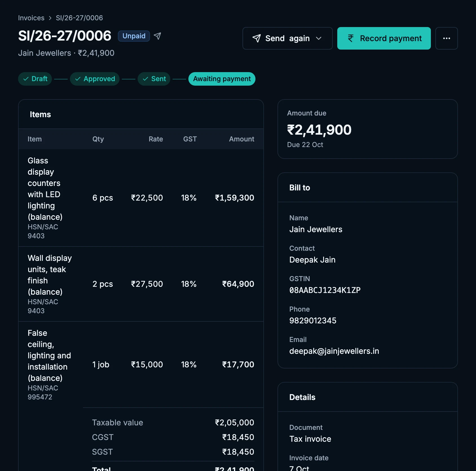Click the email deepak@jainjewellers.in
This screenshot has height=471, width=476.
(334, 351)
